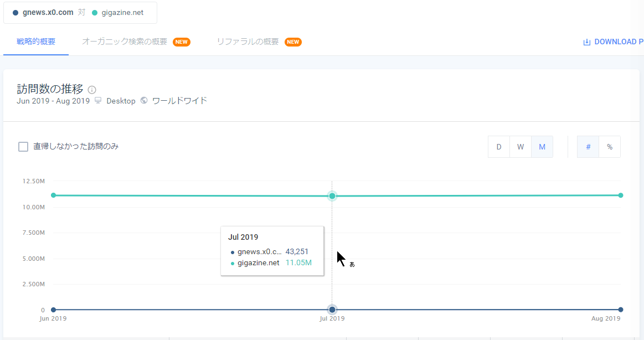
Task: Click the globe icon before ワールドワイド
Action: [x=144, y=101]
